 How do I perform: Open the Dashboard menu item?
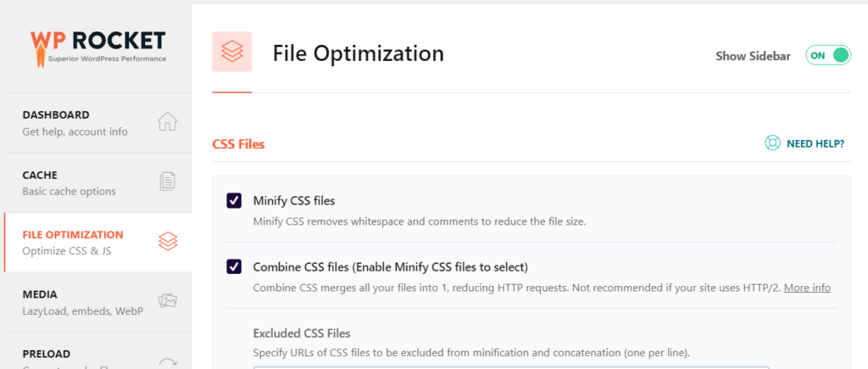(x=98, y=123)
